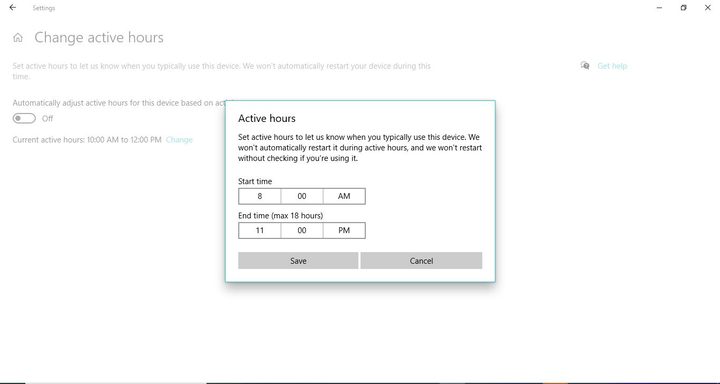Image resolution: width=720 pixels, height=384 pixels.
Task: Select the Start time minutes field showing 00
Action: point(302,196)
